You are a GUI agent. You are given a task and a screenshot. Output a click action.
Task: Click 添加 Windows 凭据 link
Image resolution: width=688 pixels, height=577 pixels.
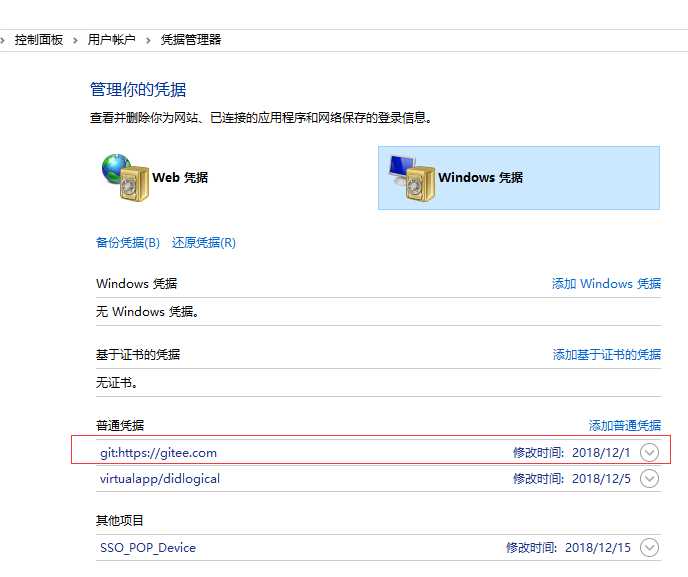[606, 283]
